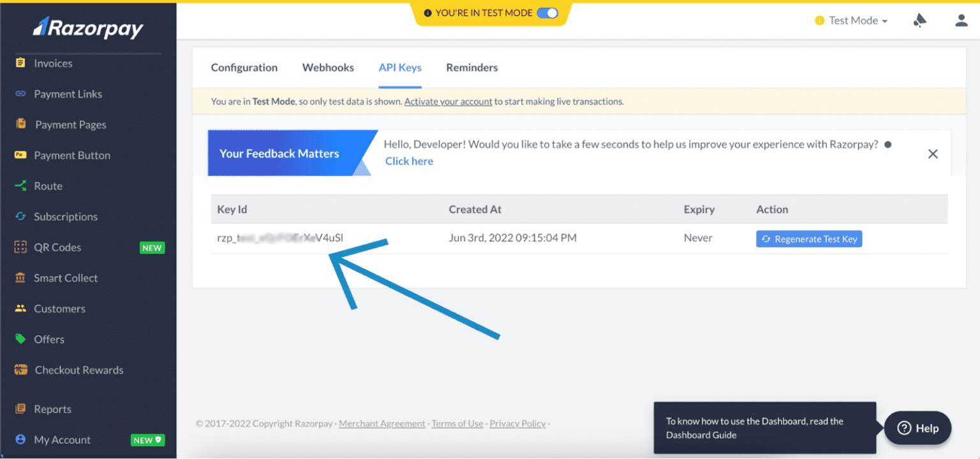
Task: Toggle the test mode switch
Action: 547,13
